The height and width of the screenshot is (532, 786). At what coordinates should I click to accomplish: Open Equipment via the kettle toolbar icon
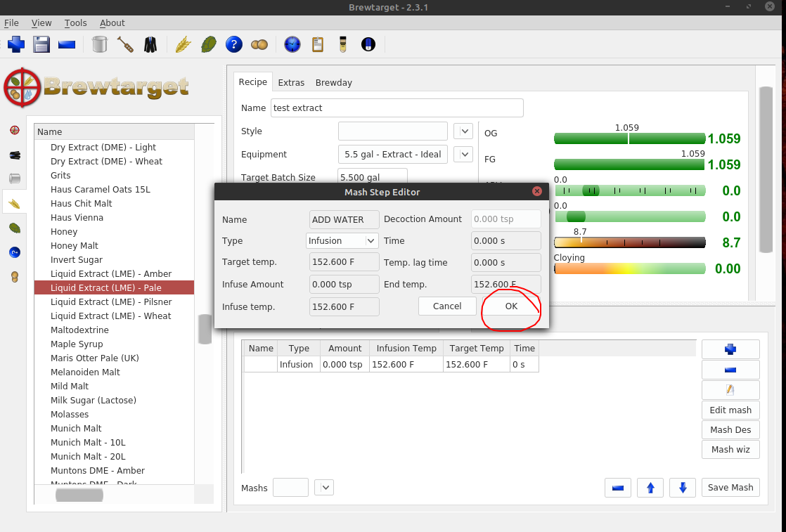(x=100, y=44)
